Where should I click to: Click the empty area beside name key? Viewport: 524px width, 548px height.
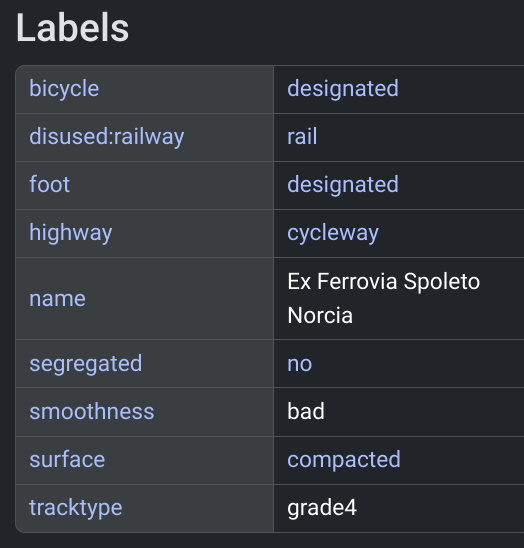tap(178, 299)
